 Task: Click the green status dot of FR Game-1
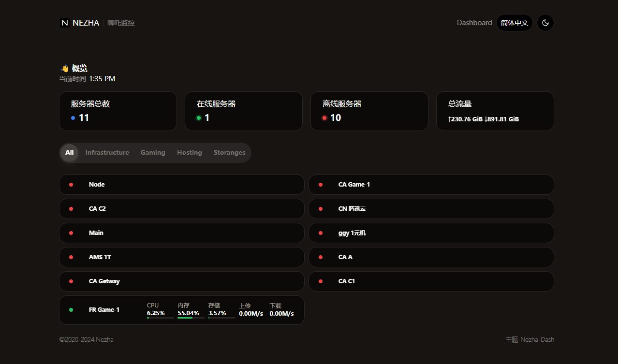pyautogui.click(x=71, y=310)
